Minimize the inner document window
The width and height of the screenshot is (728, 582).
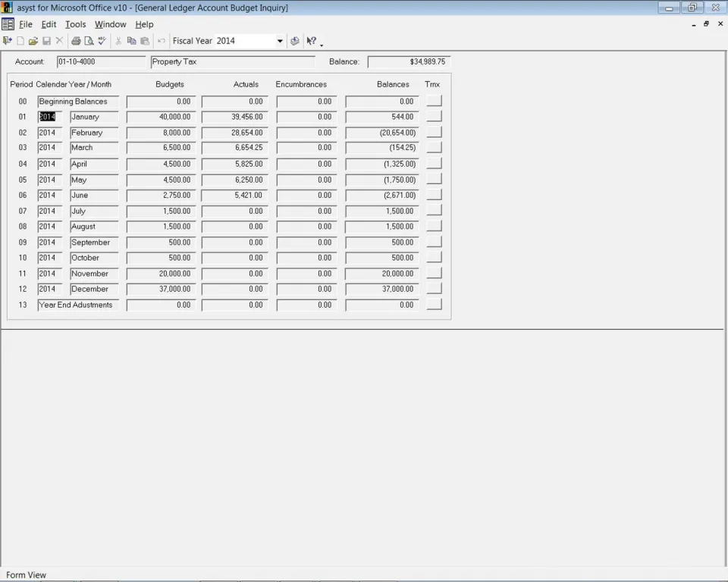pos(694,24)
